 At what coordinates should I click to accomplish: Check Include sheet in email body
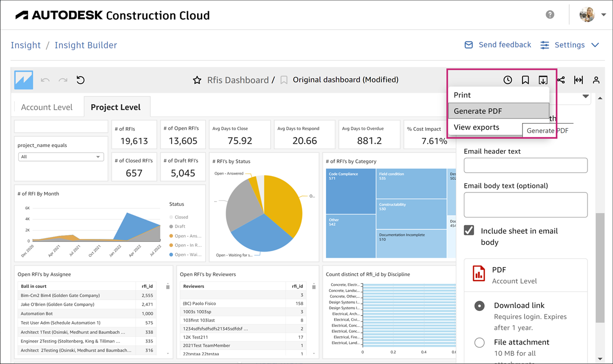coord(469,231)
